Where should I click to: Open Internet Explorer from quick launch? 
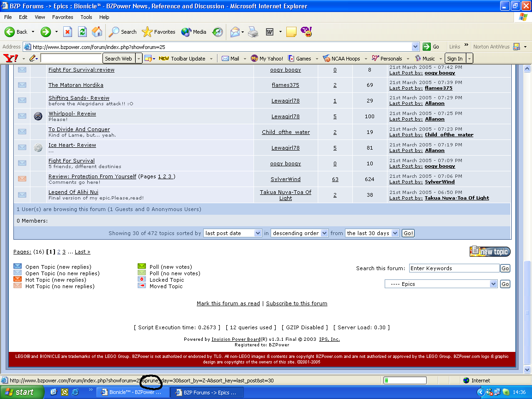[75, 392]
